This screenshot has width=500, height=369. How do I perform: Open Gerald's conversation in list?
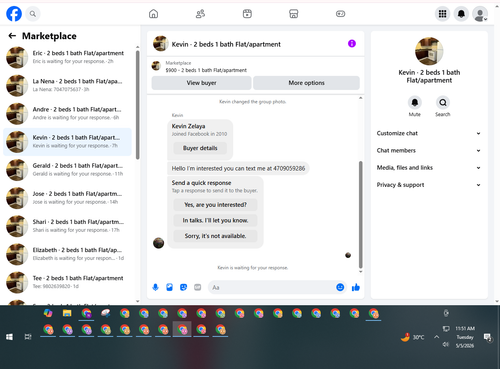(x=67, y=170)
